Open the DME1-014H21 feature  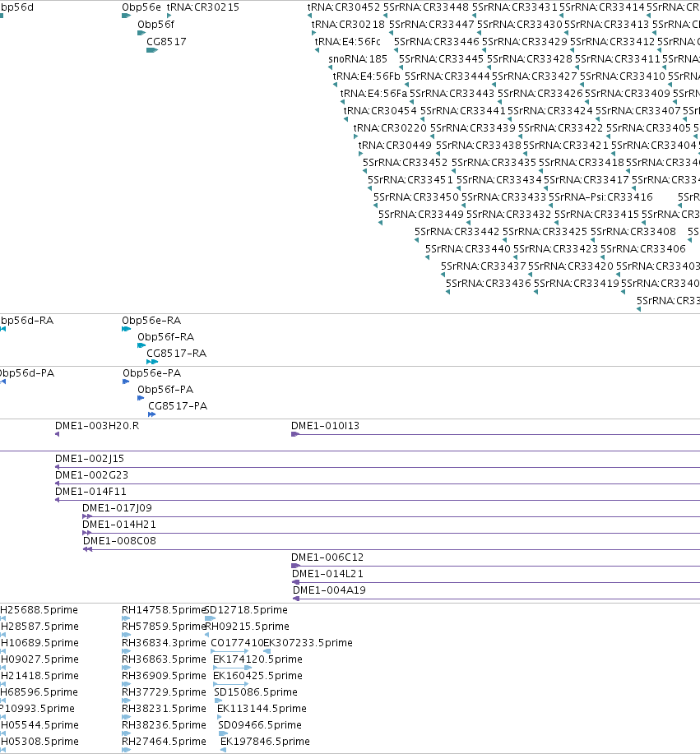click(119, 525)
